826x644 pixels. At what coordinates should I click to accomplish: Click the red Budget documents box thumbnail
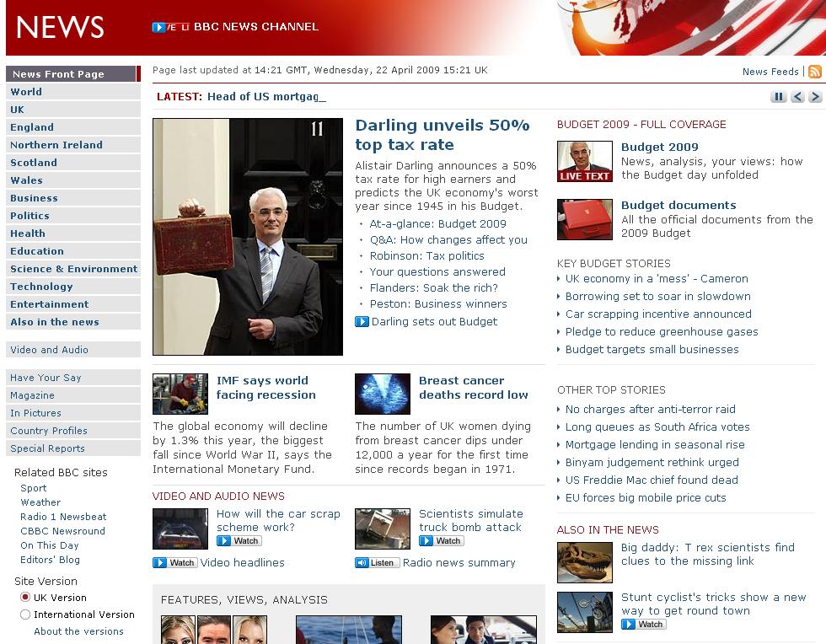click(x=585, y=219)
